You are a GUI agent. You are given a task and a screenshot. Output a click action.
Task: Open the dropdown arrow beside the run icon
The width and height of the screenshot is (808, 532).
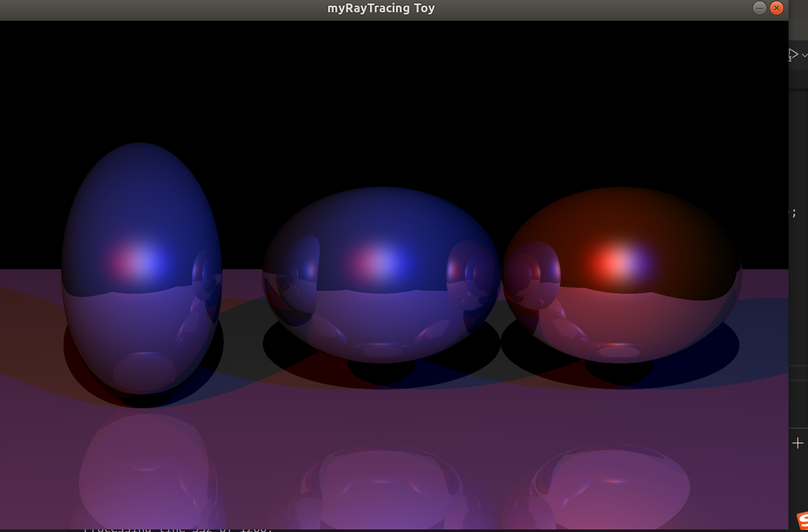[805, 55]
